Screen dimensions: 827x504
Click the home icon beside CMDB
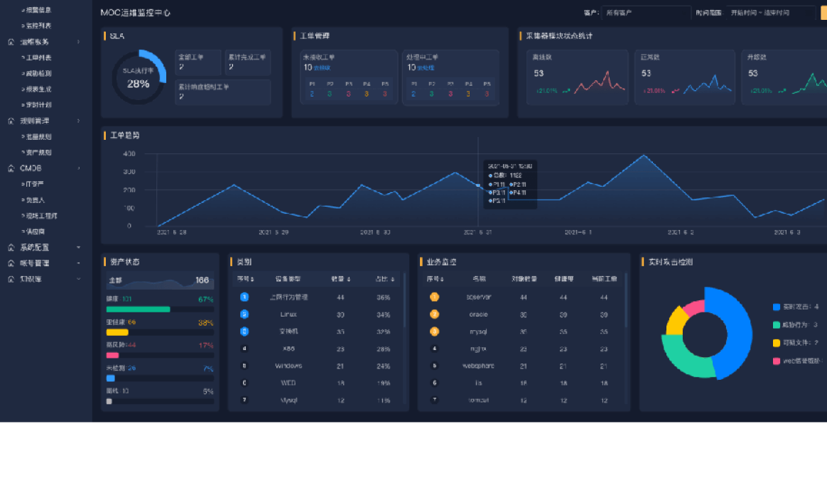11,168
